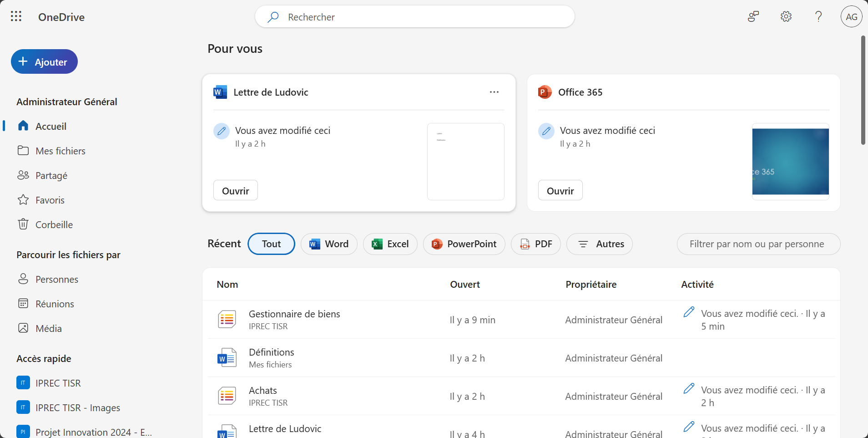Image resolution: width=868 pixels, height=438 pixels.
Task: Open the help question mark icon
Action: [x=818, y=17]
